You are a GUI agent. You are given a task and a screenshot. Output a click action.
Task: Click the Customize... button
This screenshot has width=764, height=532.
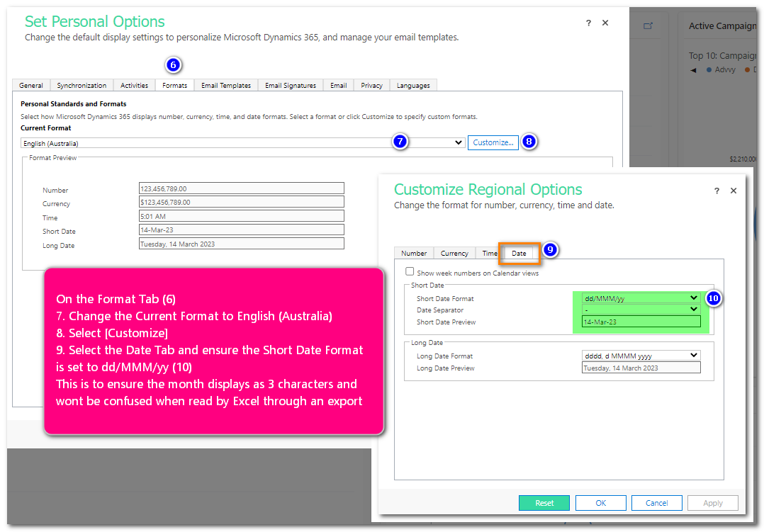point(493,143)
